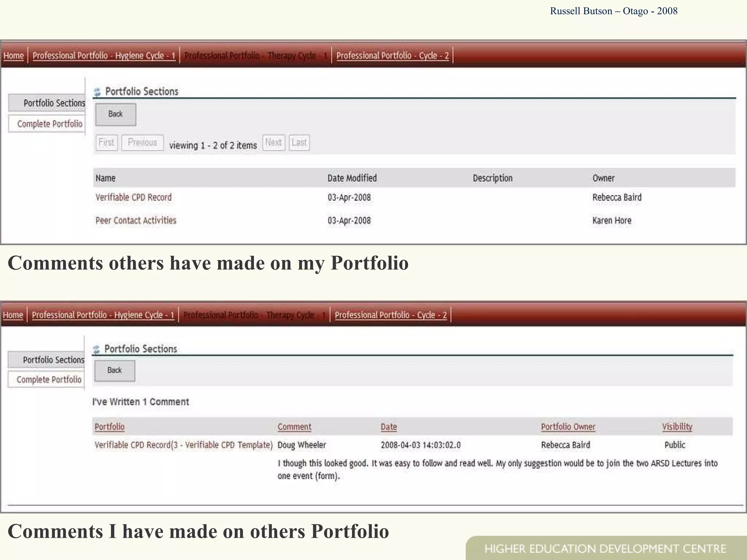
Task: Open Professional Portfolio - Cycle - 2 in upper bar
Action: click(392, 56)
